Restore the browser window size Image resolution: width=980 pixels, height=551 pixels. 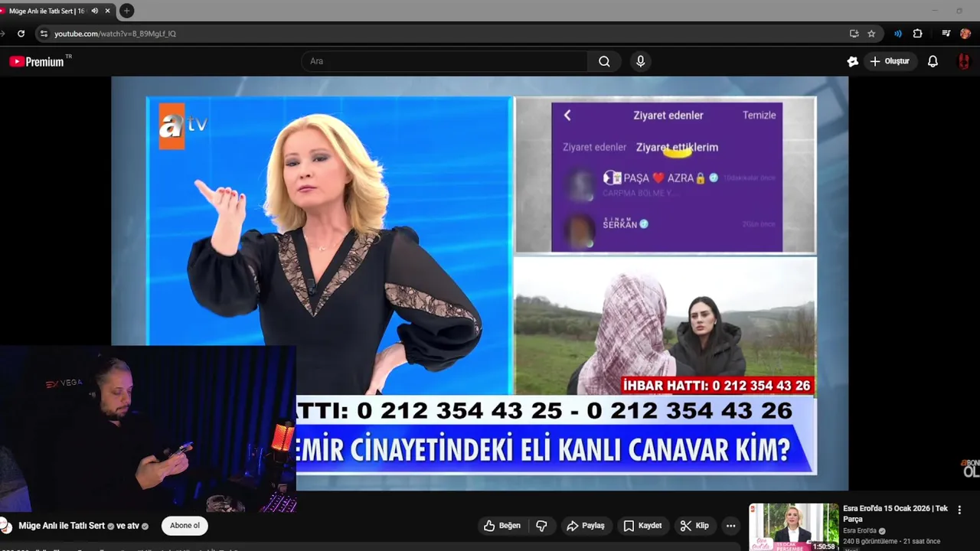click(959, 11)
